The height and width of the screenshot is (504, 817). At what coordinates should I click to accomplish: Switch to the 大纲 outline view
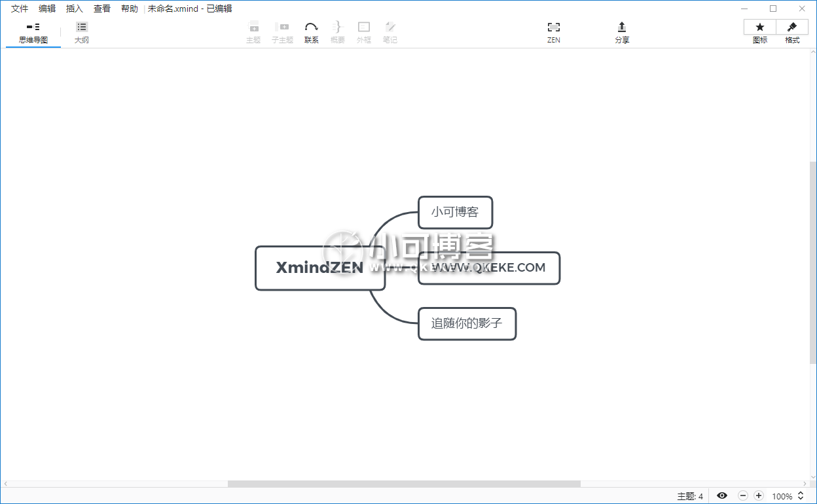82,33
